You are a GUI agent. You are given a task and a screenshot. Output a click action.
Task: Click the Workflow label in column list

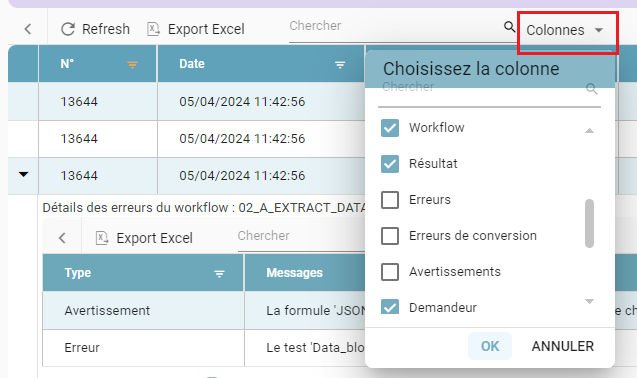(x=437, y=128)
